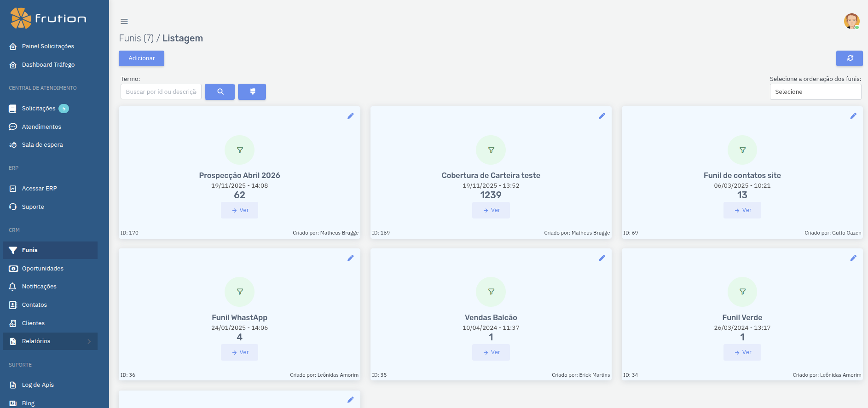Click funnel icon of Funil WhastApp
Screen dimensions: 868x408
240,292
